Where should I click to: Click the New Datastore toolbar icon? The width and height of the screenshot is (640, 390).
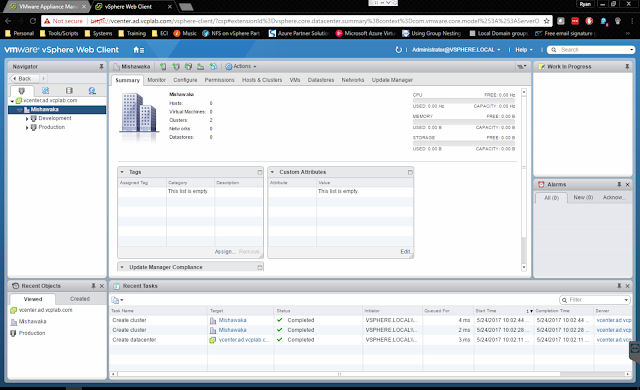(200, 66)
